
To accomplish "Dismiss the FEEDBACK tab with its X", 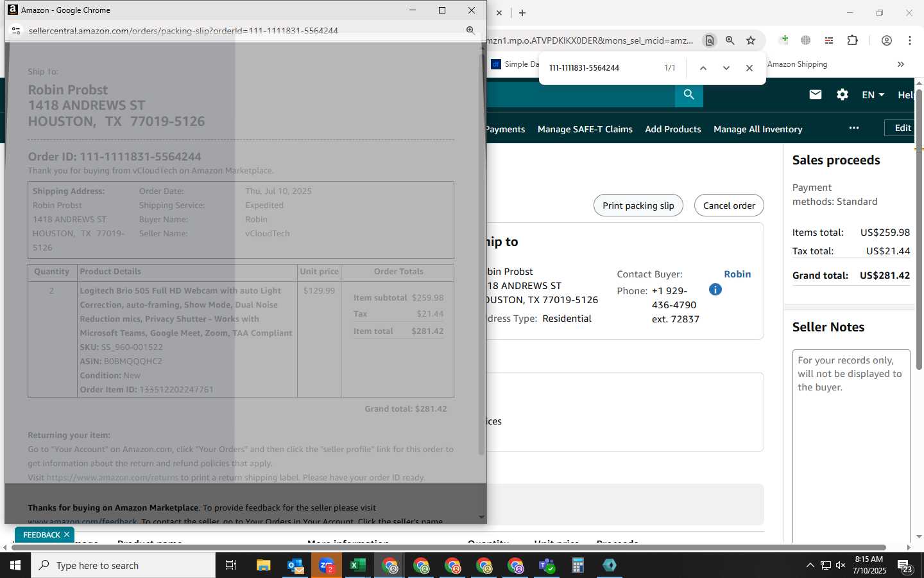I will [67, 534].
